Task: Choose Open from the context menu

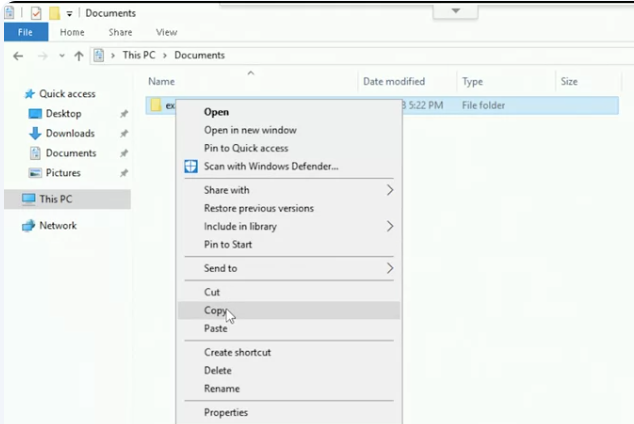Action: [216, 112]
